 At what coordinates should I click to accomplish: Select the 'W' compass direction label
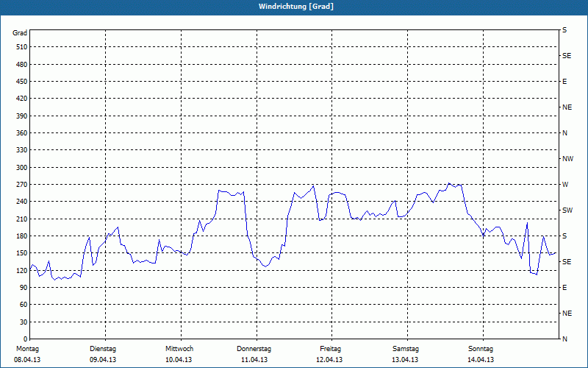tap(565, 185)
